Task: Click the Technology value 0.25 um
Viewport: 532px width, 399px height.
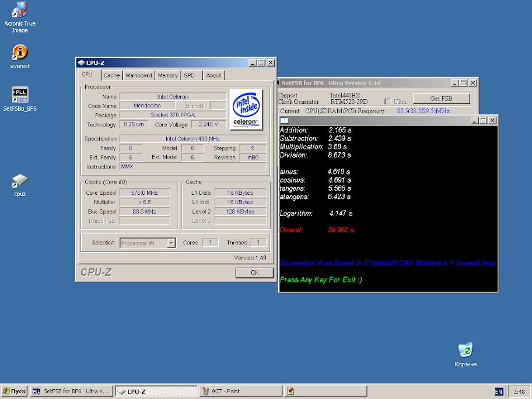Action: click(134, 124)
